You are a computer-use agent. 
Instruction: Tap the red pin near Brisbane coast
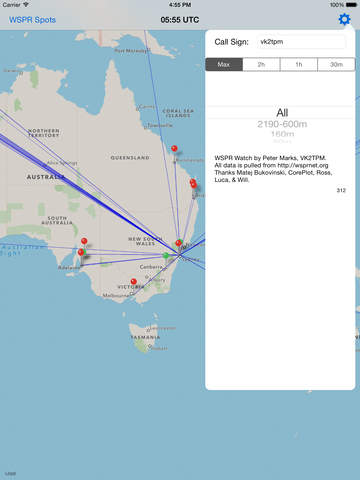(193, 183)
